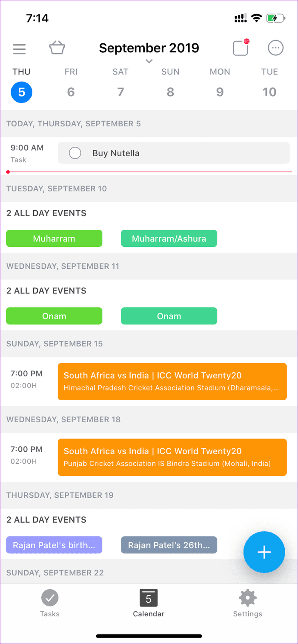Tap the Settings gear icon
Screen dimensions: 298x644
247,598
